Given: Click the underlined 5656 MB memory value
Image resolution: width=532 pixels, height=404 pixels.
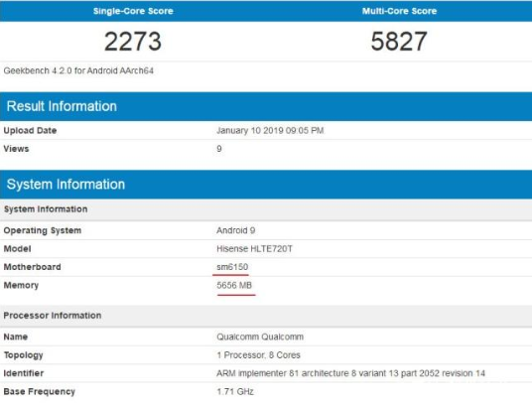Looking at the screenshot, I should (234, 285).
